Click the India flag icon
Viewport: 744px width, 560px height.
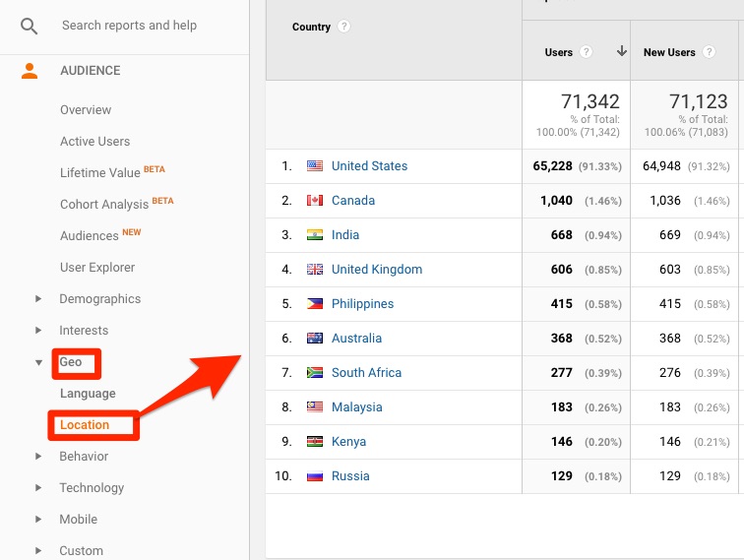tap(315, 235)
